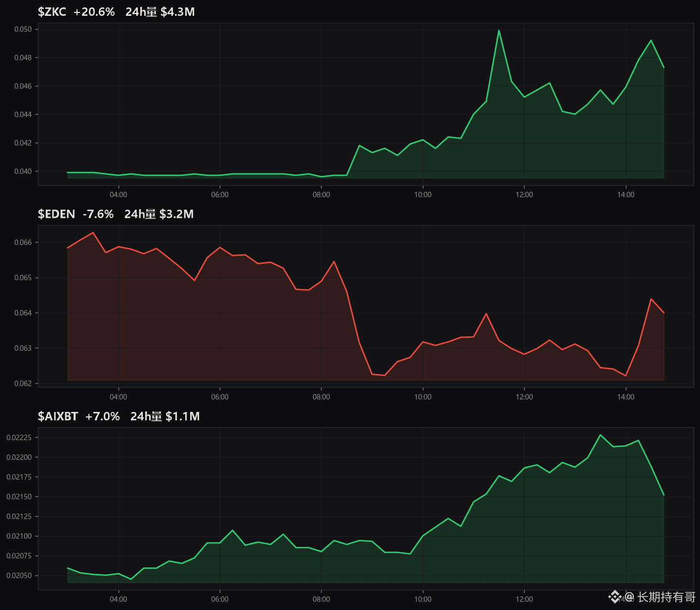Image resolution: width=700 pixels, height=610 pixels.
Task: Select the +20.6% change value
Action: (94, 12)
